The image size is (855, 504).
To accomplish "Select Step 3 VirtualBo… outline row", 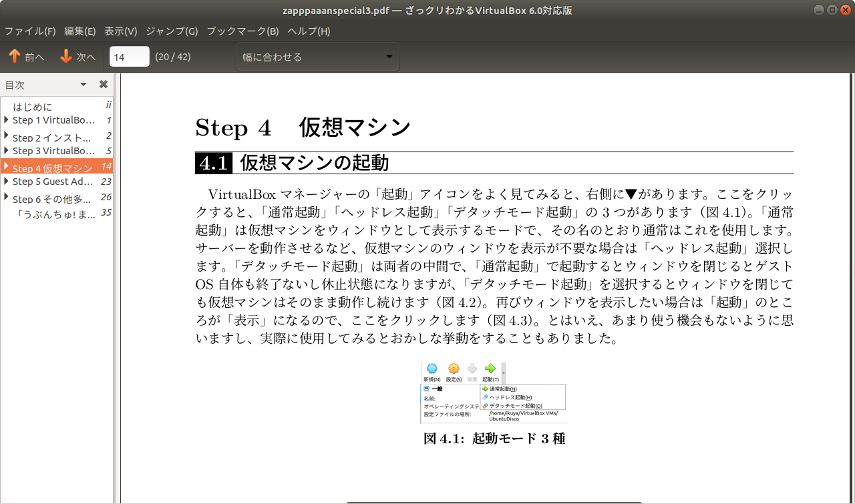I will (x=57, y=151).
